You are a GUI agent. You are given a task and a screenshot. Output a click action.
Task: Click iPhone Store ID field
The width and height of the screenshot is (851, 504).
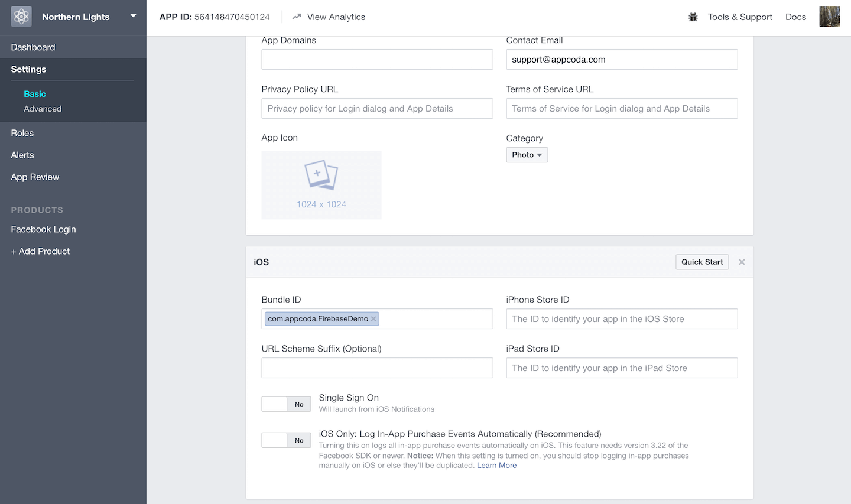(622, 318)
